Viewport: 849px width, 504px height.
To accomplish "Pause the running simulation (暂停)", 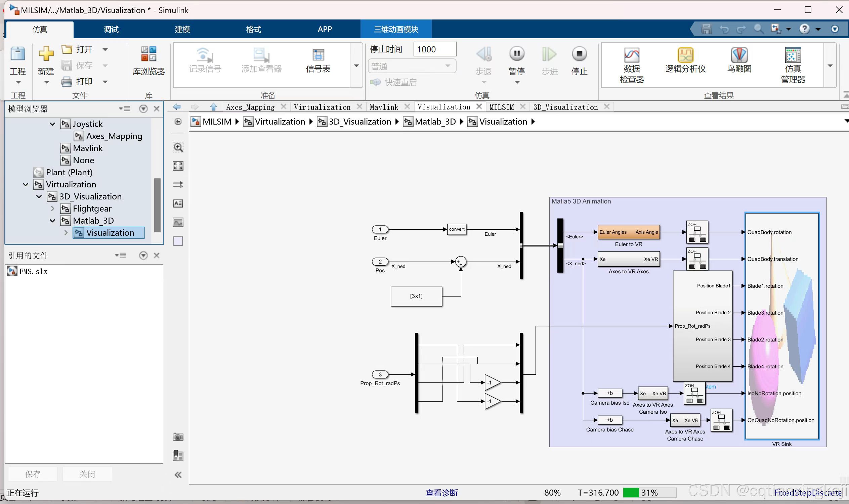I will [x=516, y=54].
